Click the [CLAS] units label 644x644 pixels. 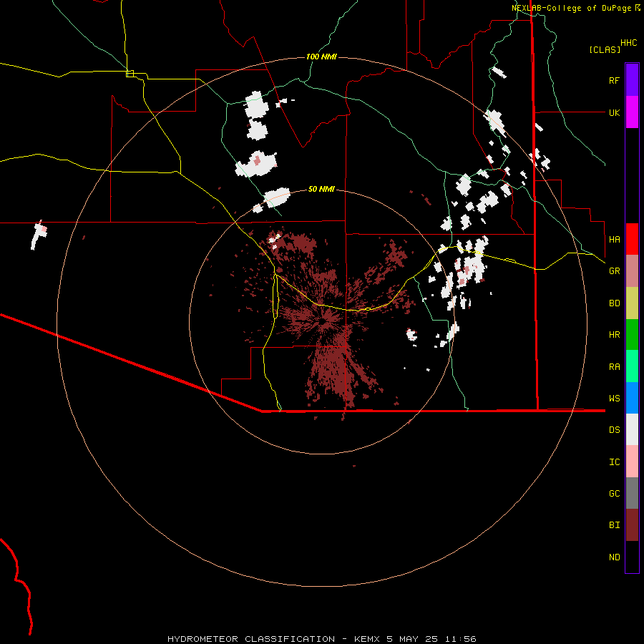[605, 49]
